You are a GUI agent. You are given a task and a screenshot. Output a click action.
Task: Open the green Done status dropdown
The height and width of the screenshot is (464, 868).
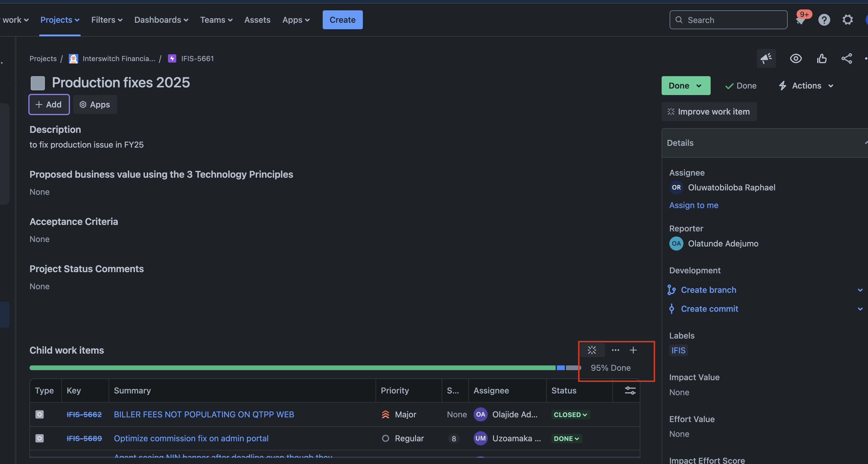click(685, 86)
